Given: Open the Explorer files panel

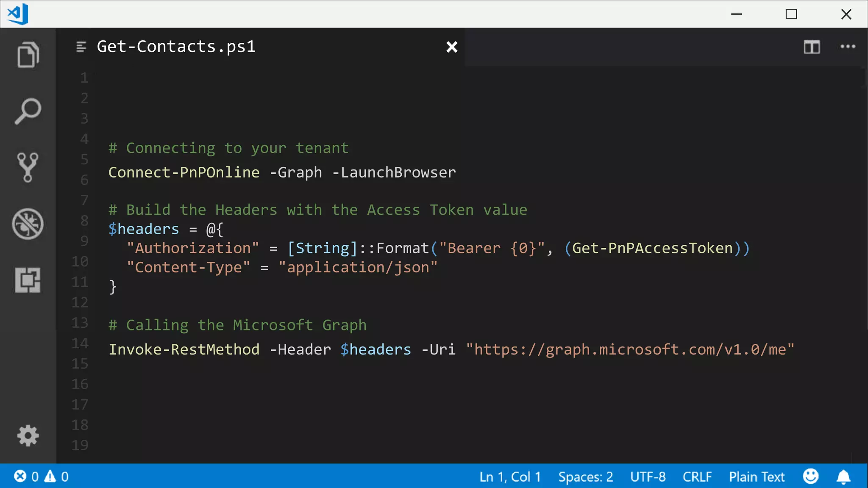Looking at the screenshot, I should click(28, 55).
